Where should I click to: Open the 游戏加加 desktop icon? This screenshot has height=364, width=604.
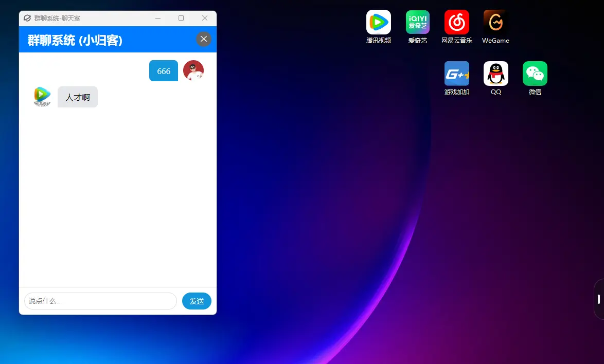coord(456,74)
